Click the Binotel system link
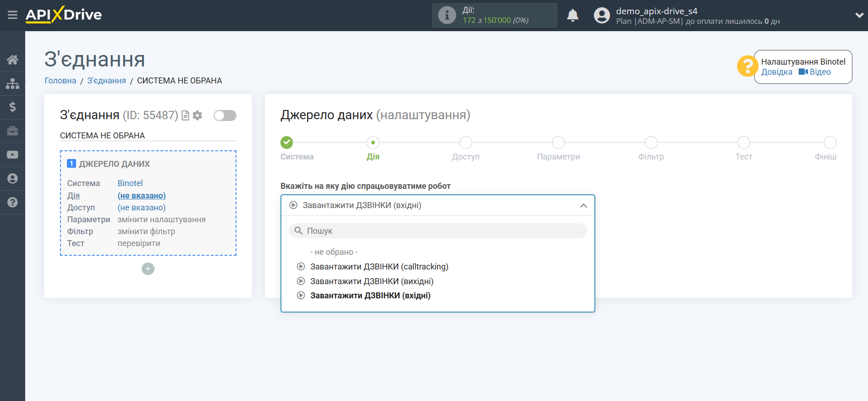 coord(130,183)
